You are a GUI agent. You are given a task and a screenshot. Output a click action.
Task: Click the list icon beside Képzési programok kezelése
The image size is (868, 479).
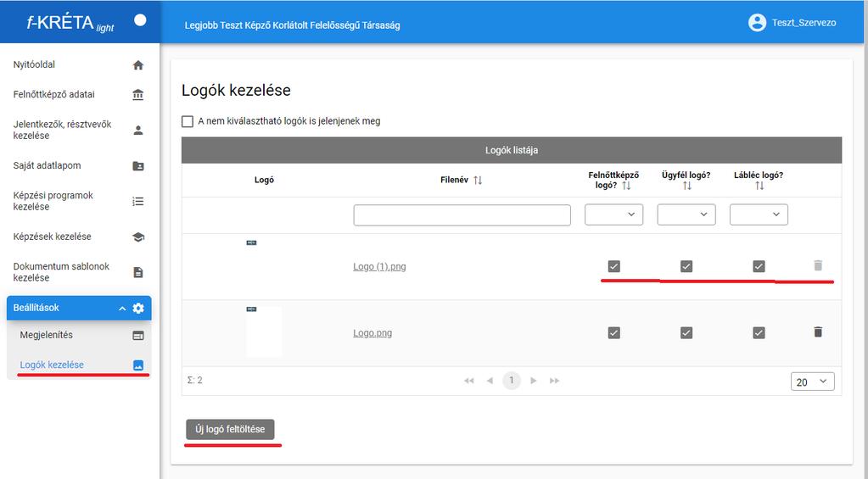coord(138,201)
